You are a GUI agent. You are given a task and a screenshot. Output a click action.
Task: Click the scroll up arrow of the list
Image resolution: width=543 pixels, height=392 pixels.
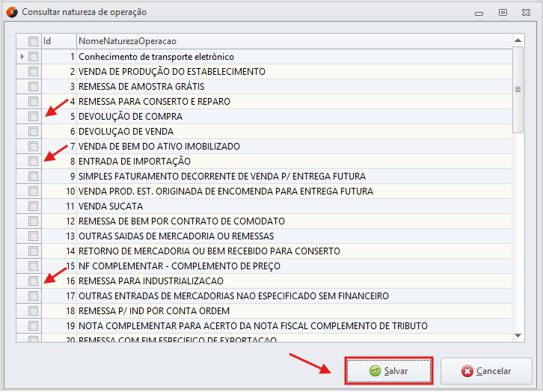(x=518, y=40)
